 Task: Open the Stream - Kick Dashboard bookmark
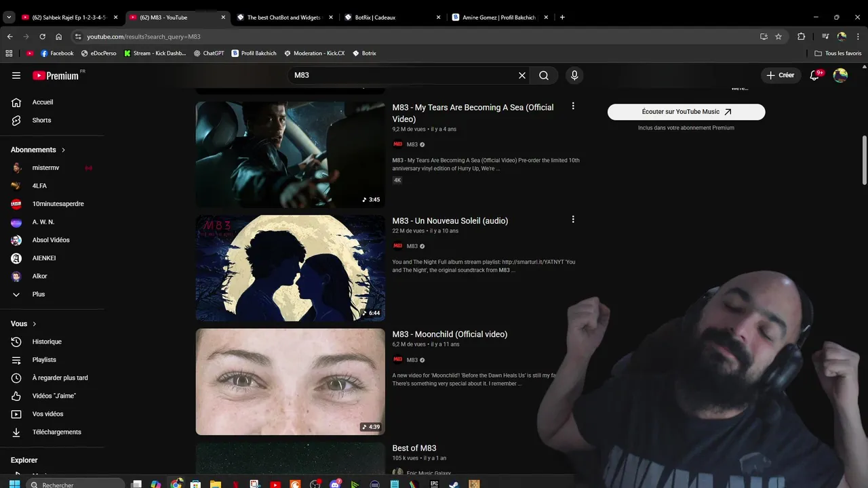point(155,53)
